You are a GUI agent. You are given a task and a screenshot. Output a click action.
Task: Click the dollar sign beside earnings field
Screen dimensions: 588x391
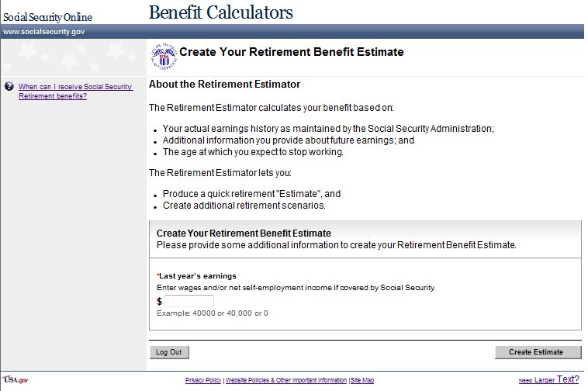(x=160, y=301)
